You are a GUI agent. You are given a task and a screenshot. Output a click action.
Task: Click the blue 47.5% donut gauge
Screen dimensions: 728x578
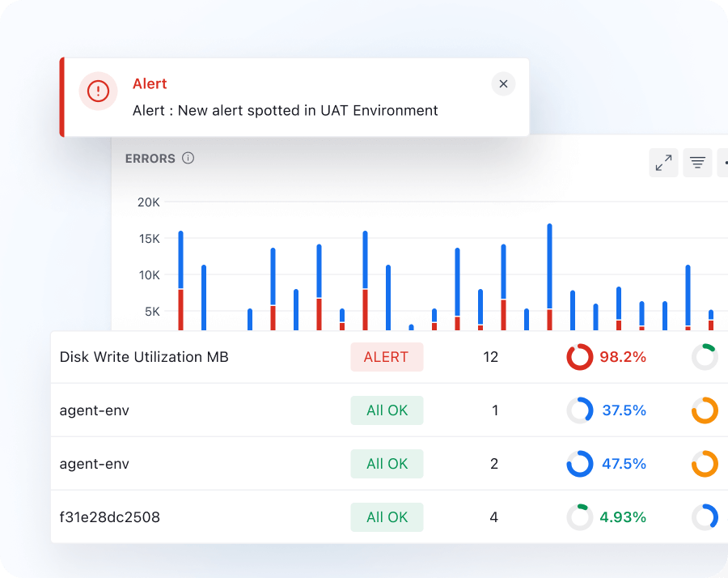point(580,464)
